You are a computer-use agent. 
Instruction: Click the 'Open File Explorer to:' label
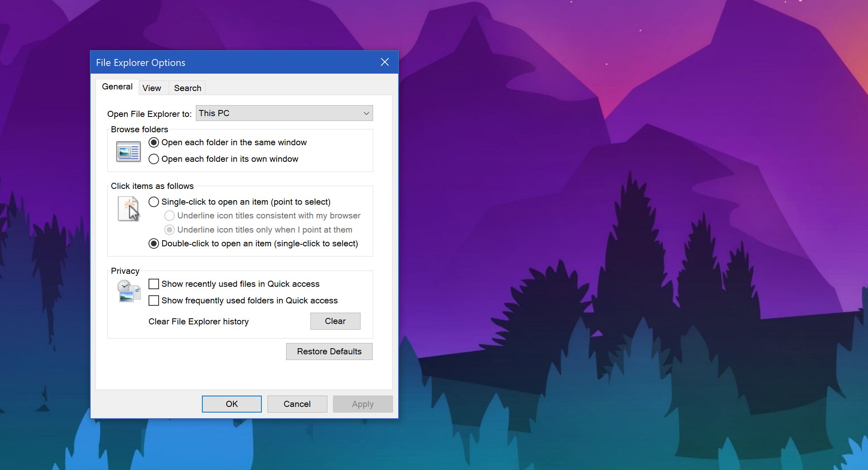[149, 114]
